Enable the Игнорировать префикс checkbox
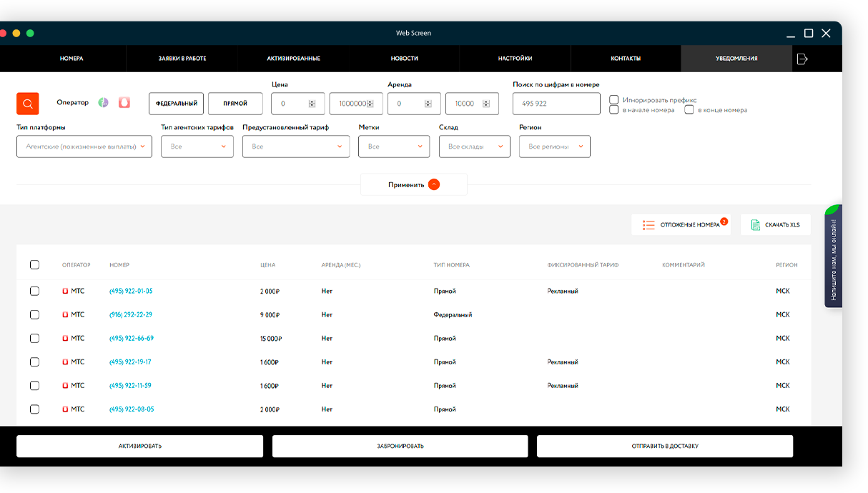 coord(613,100)
